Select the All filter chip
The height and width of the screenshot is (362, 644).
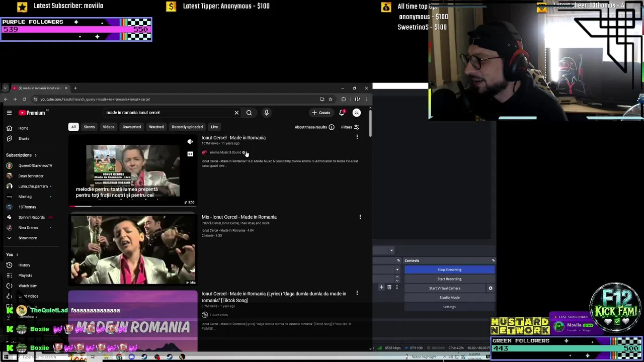pyautogui.click(x=73, y=127)
